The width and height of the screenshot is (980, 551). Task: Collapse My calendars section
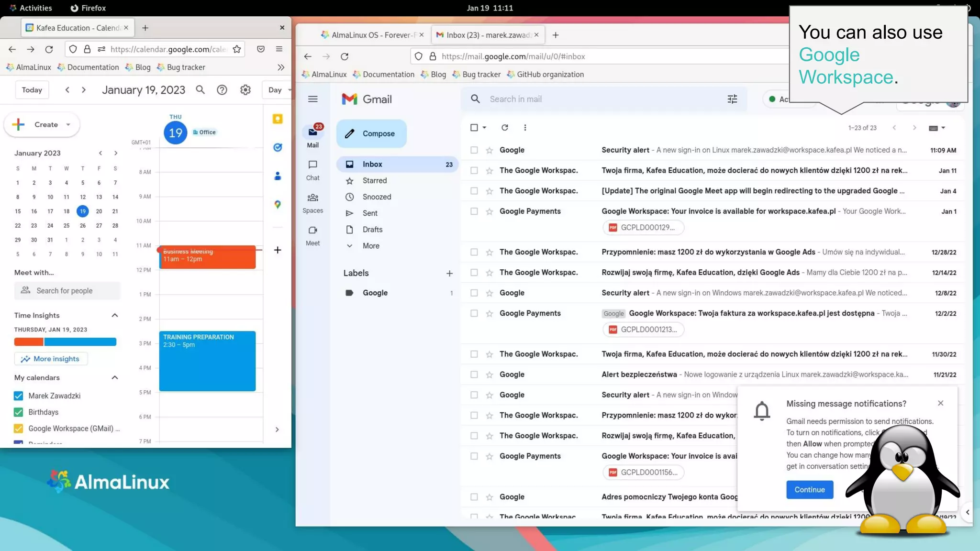point(115,378)
